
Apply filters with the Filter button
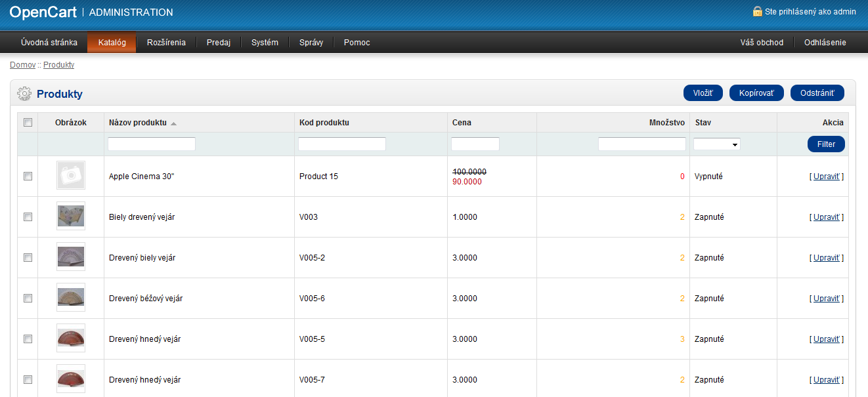tap(826, 144)
